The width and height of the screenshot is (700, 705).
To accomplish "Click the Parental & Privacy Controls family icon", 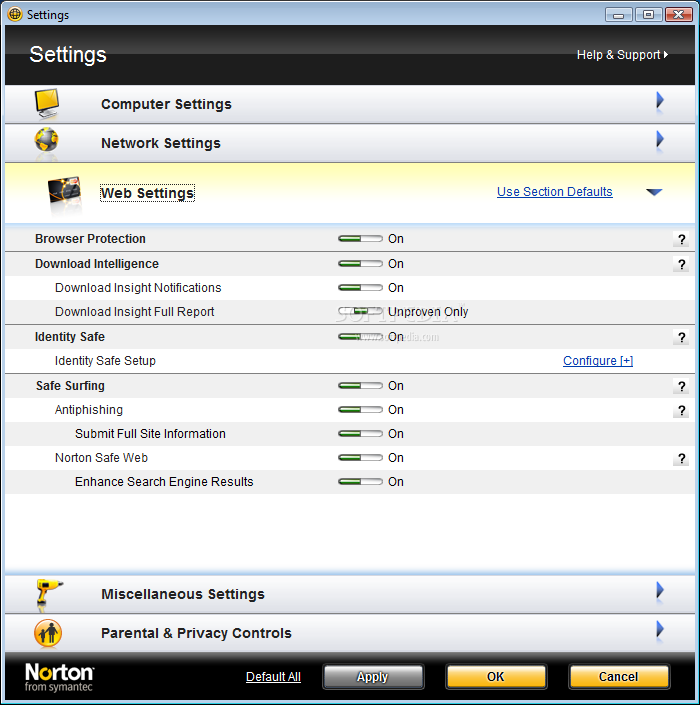I will (48, 633).
